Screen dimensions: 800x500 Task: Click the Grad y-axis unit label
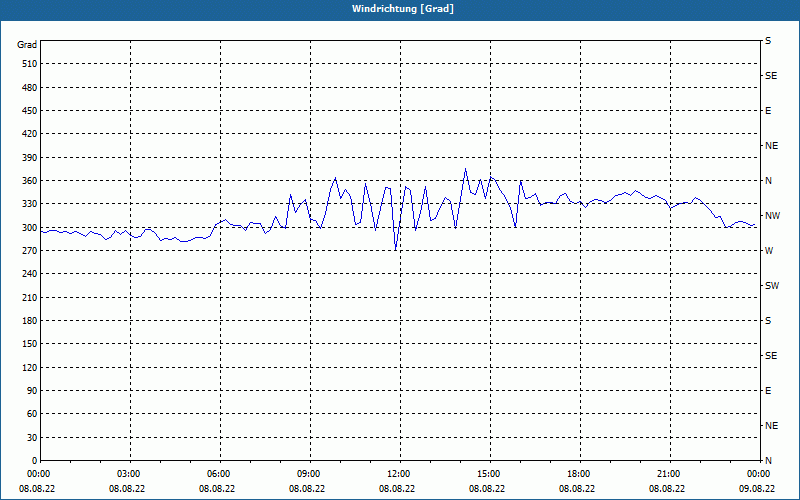27,45
